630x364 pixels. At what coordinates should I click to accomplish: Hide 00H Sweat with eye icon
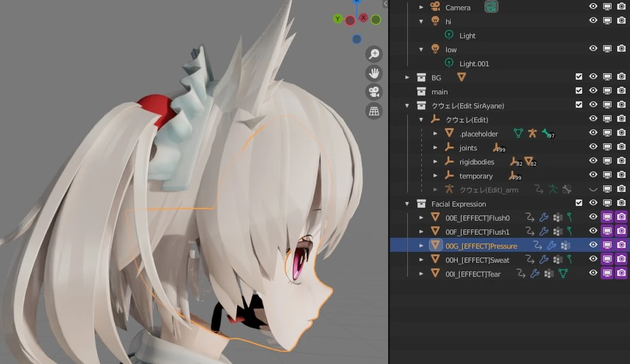tap(593, 259)
